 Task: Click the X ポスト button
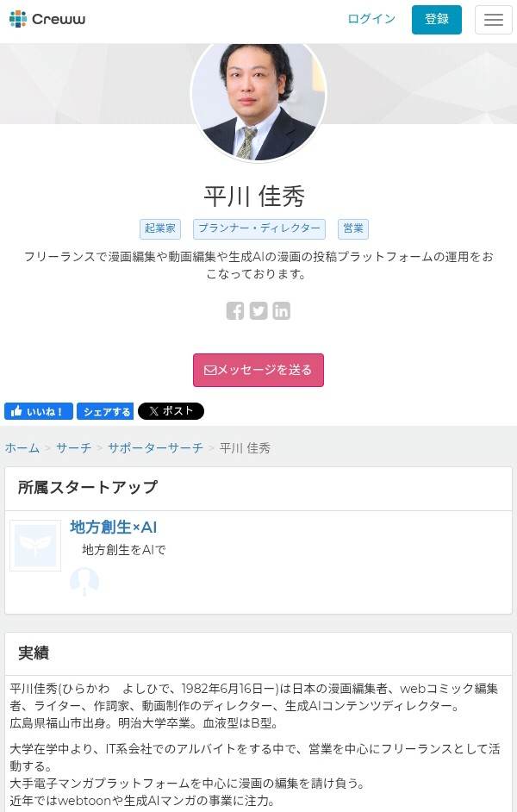[171, 411]
